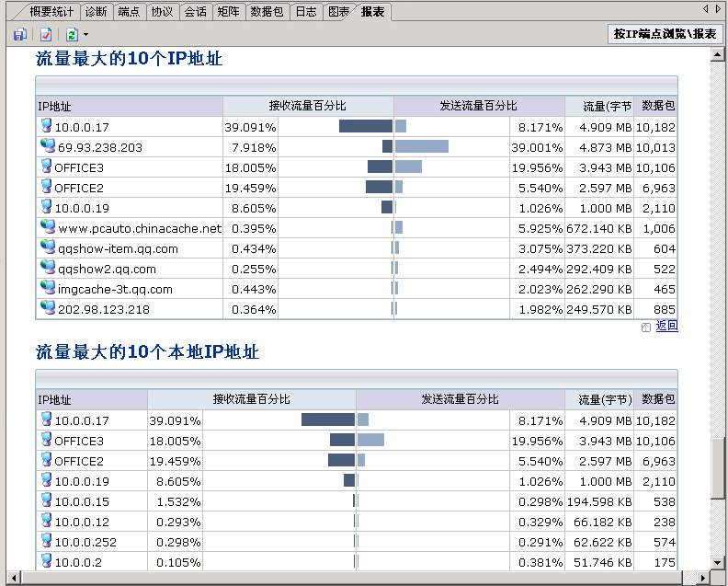
Task: Click globe icon for qqshow-item.qq.com
Action: tap(48, 247)
